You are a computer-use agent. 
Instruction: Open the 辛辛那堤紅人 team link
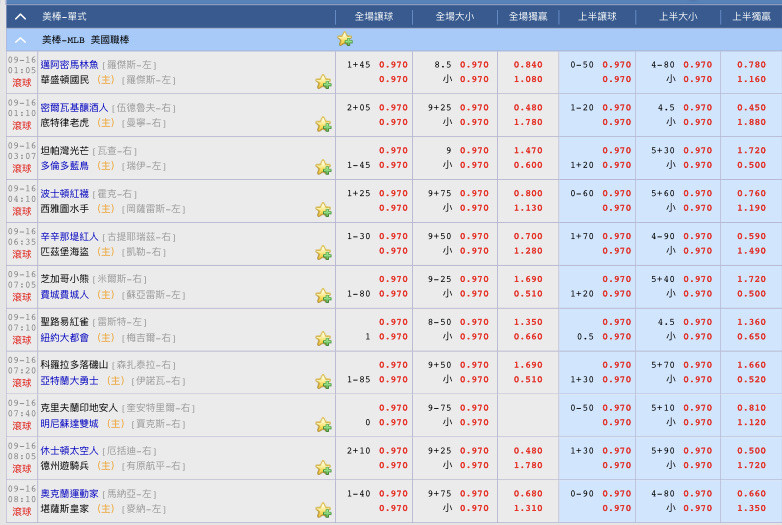click(69, 236)
